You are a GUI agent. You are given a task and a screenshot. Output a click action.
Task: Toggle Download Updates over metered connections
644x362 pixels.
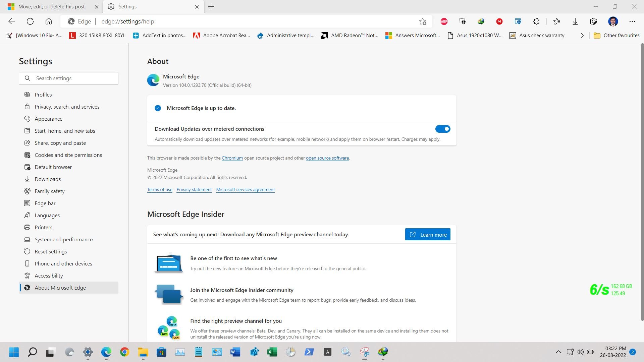pyautogui.click(x=442, y=129)
